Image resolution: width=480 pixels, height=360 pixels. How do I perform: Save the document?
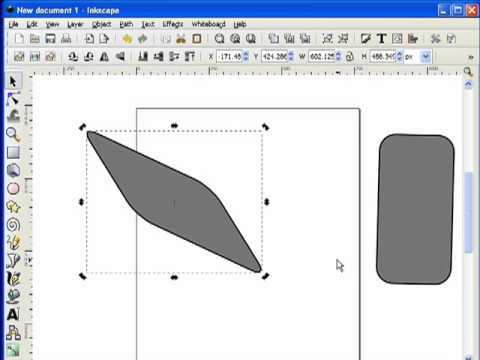[50, 39]
